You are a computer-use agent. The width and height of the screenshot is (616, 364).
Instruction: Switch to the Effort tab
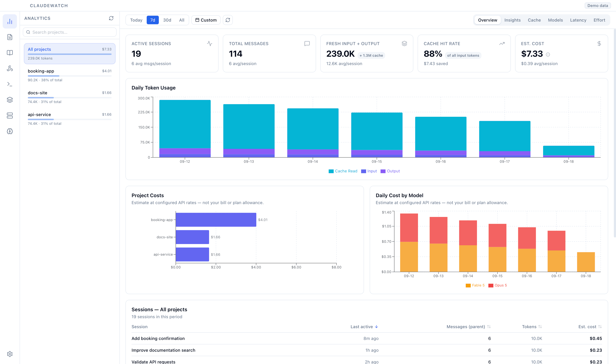[599, 20]
